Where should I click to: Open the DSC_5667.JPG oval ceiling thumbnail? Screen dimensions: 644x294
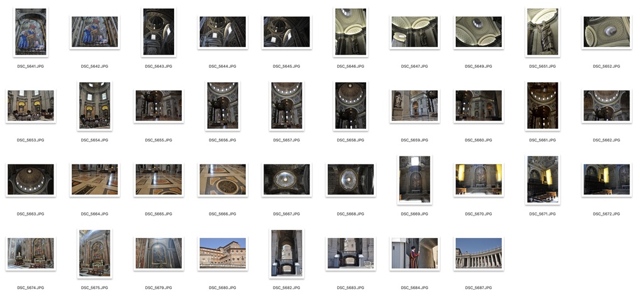point(287,179)
